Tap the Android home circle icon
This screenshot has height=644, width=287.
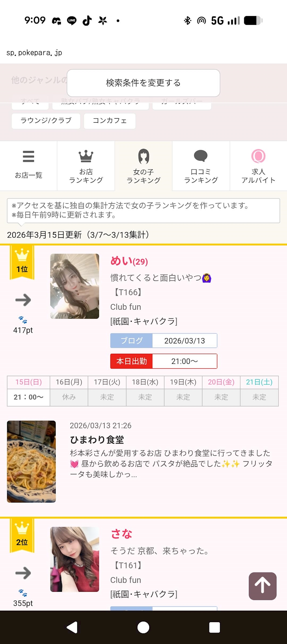143,627
